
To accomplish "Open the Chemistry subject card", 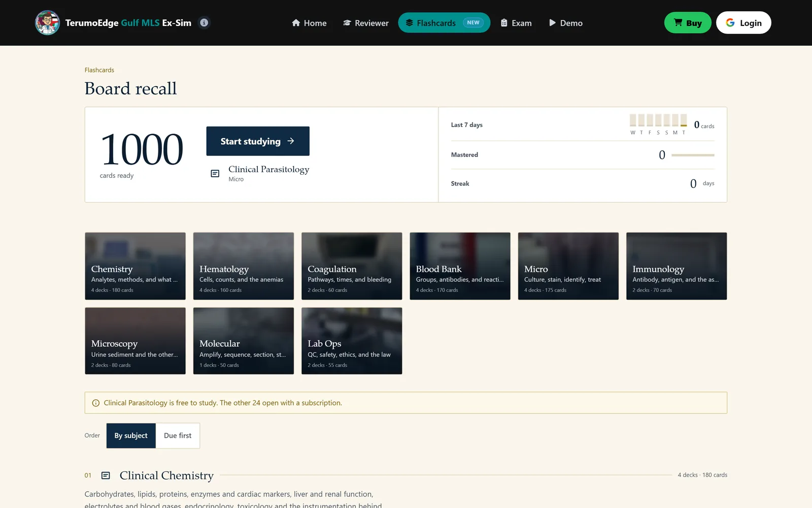I will click(135, 266).
